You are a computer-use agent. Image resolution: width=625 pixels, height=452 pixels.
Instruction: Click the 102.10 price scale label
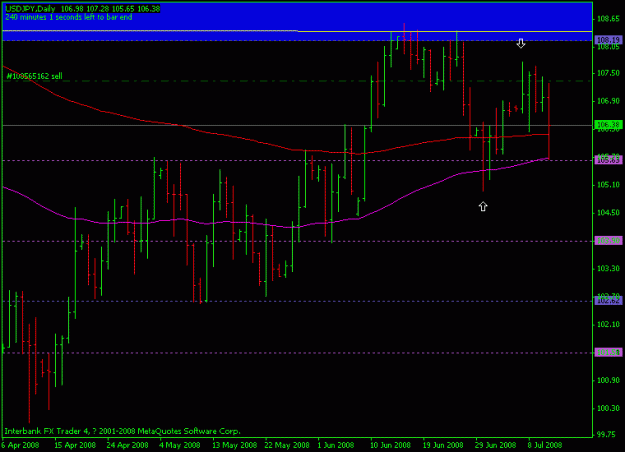coord(608,324)
